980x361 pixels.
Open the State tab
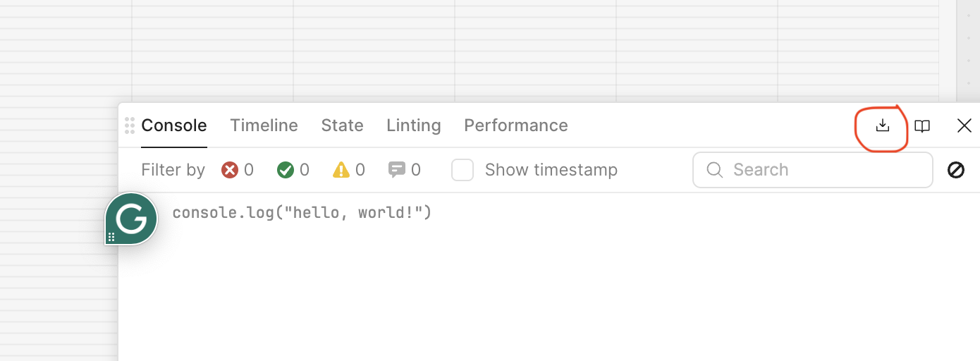click(x=342, y=126)
